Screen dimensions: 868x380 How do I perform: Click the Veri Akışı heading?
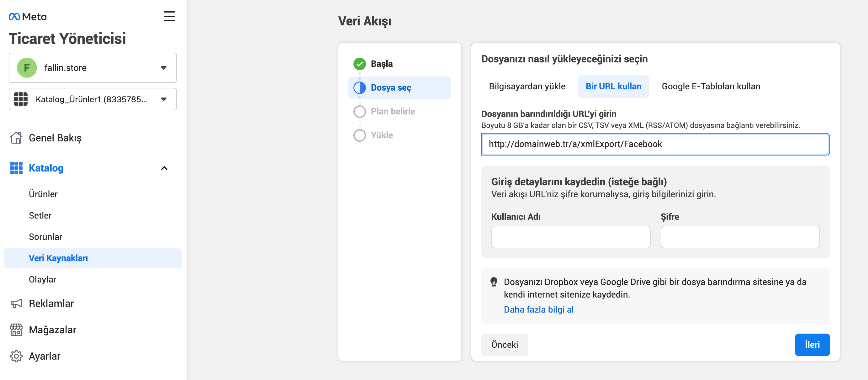365,21
